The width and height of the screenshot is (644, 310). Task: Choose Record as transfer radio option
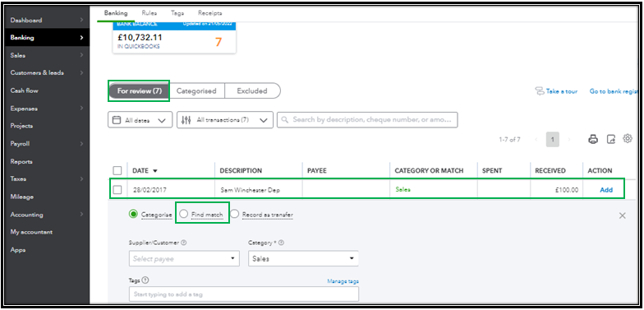point(234,214)
